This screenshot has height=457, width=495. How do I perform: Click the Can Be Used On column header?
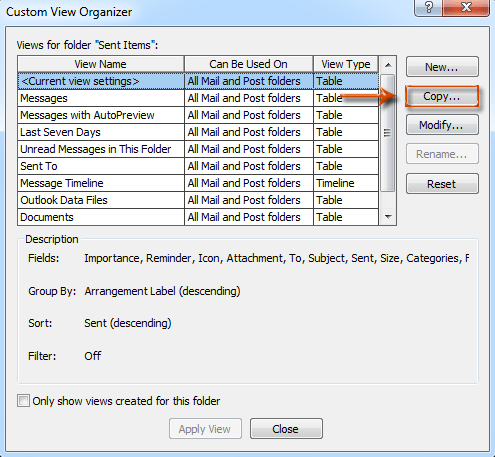tap(249, 64)
